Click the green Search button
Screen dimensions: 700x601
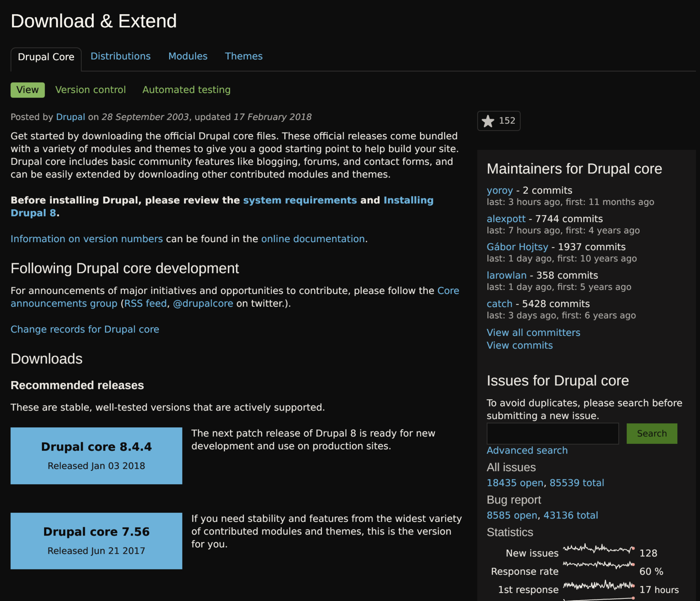click(651, 434)
